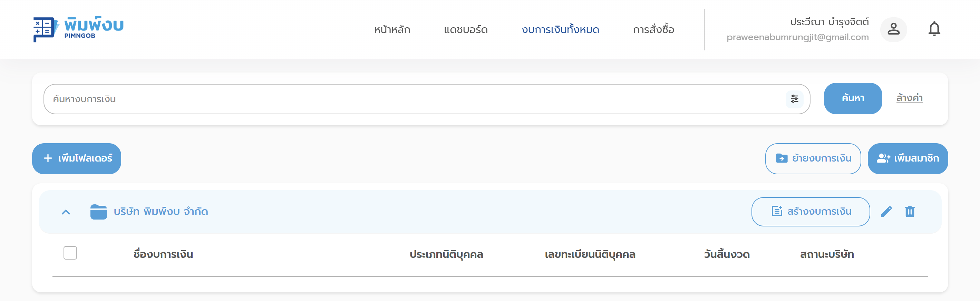Click the เพิ่มโฟลเดอร์ button

[77, 159]
